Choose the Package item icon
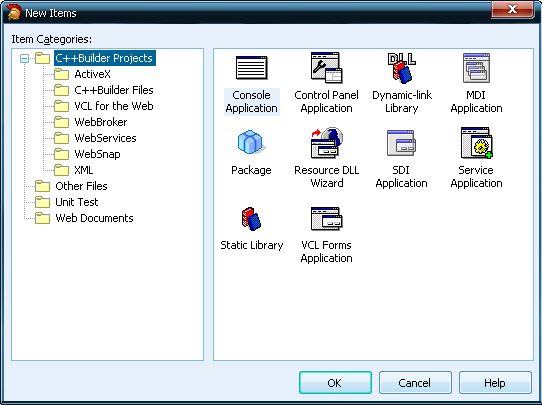Viewport: 542px width, 405px height. point(251,142)
